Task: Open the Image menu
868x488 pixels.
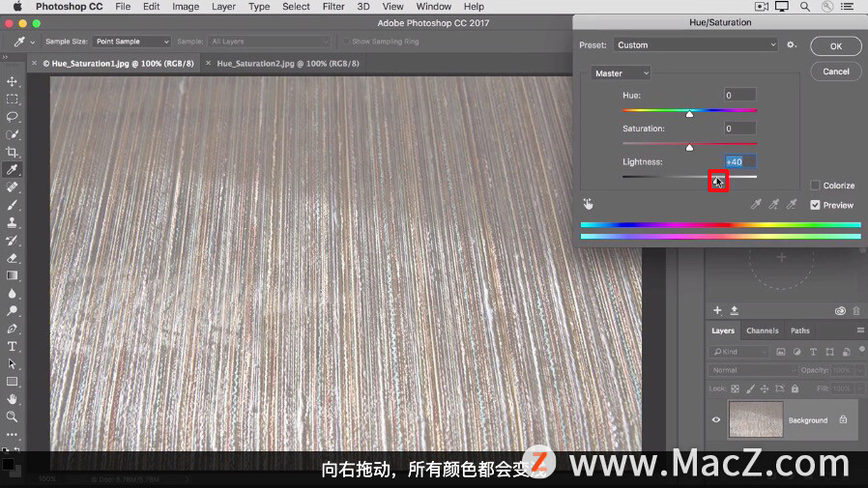Action: pyautogui.click(x=186, y=7)
